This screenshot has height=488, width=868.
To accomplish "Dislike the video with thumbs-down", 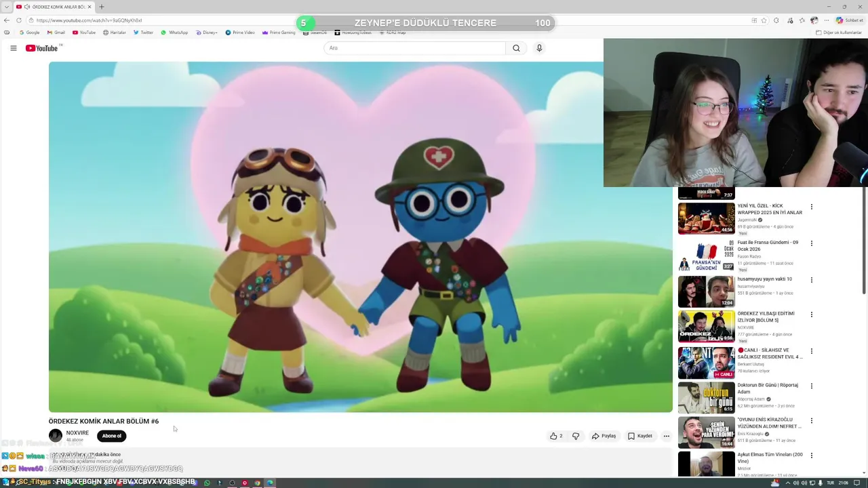I will click(576, 436).
